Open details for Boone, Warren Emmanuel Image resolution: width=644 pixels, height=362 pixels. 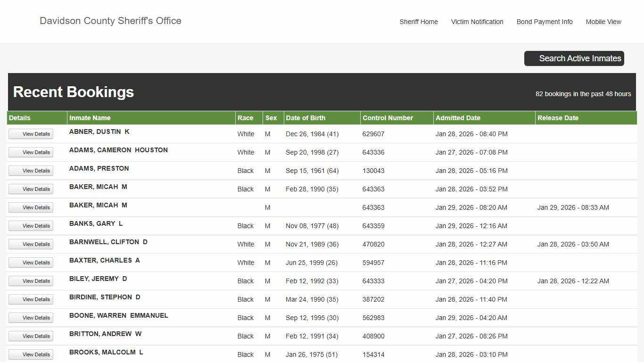click(31, 318)
